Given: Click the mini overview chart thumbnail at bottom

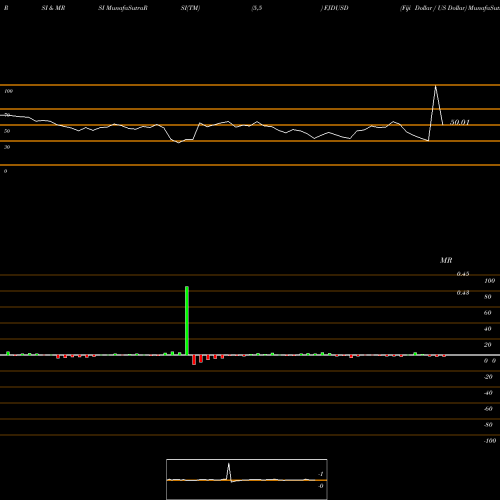Looking at the screenshot, I should click(x=247, y=479).
